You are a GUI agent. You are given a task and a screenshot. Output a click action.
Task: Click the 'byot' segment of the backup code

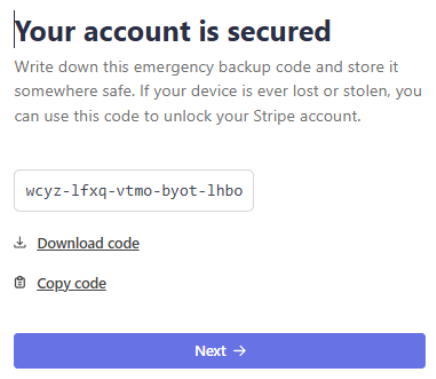point(179,191)
